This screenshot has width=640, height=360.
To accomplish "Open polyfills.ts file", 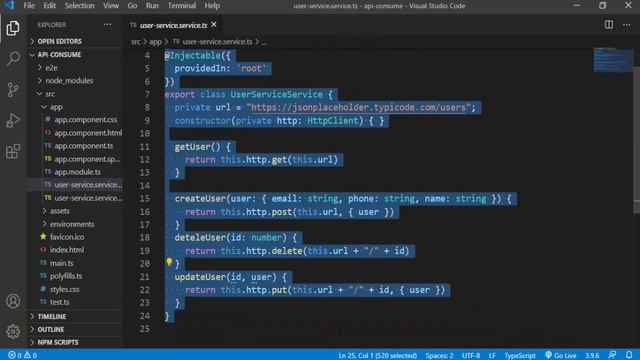I will [x=76, y=276].
